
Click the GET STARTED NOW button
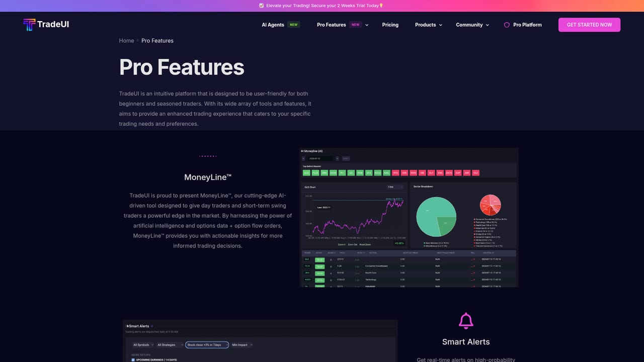tap(589, 25)
